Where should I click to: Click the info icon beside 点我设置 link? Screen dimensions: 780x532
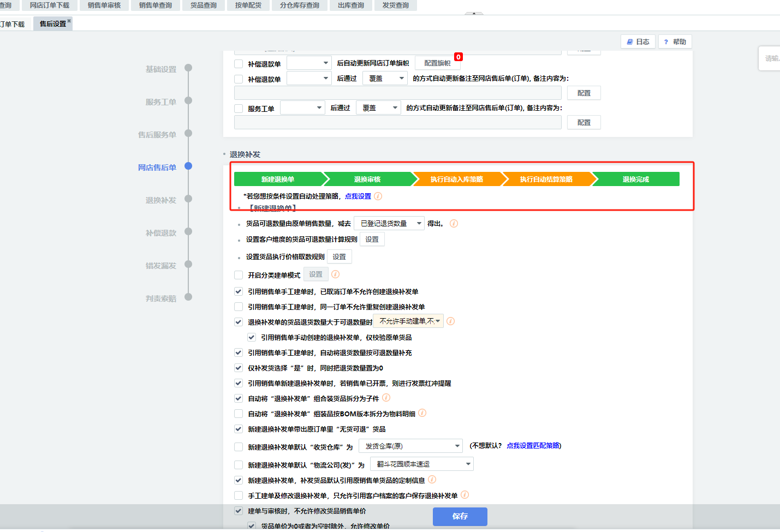[378, 196]
